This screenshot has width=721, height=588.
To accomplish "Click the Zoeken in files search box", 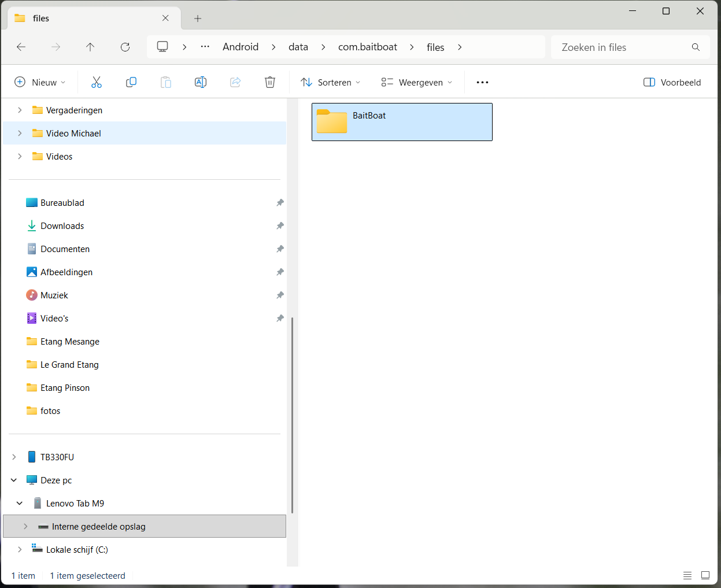I will coord(622,47).
